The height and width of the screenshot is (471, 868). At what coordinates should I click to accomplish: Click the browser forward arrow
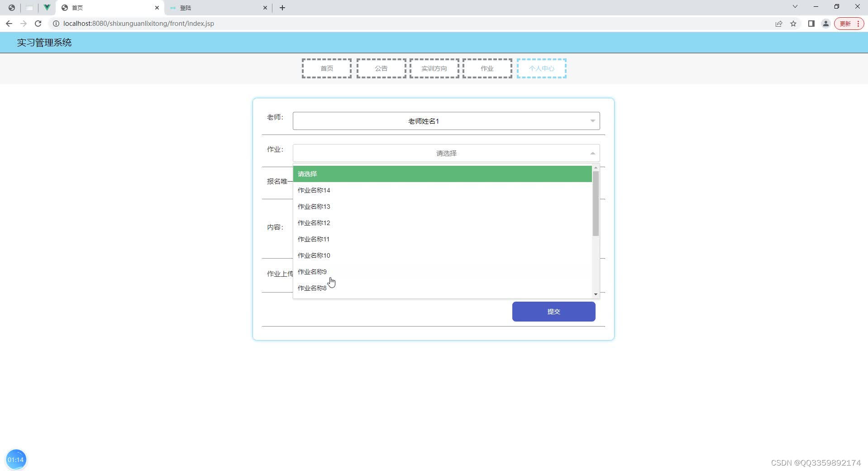pos(24,24)
